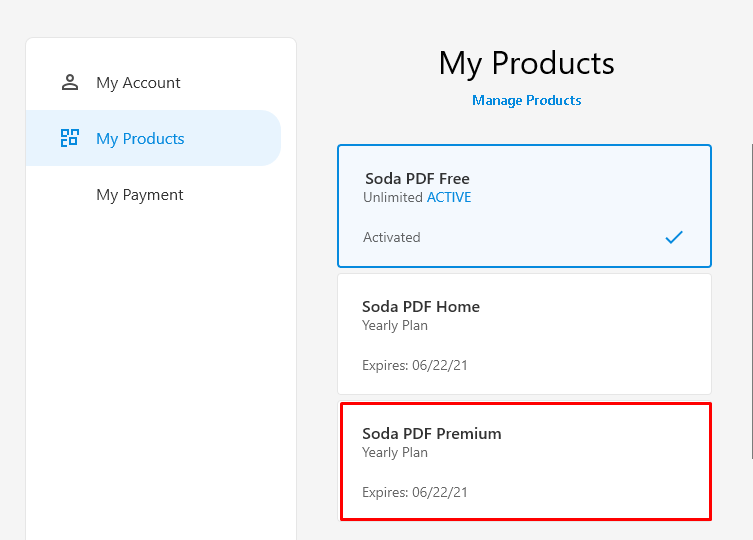Image resolution: width=753 pixels, height=540 pixels.
Task: Click Yearly Plan under Soda PDF Premium
Action: point(395,453)
